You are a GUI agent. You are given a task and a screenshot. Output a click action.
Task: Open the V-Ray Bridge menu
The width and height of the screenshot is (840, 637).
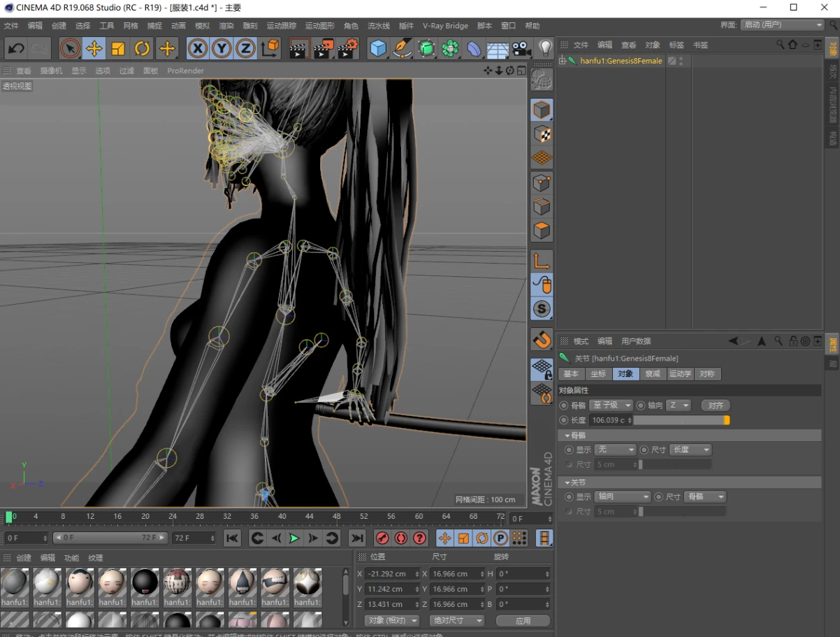(445, 26)
